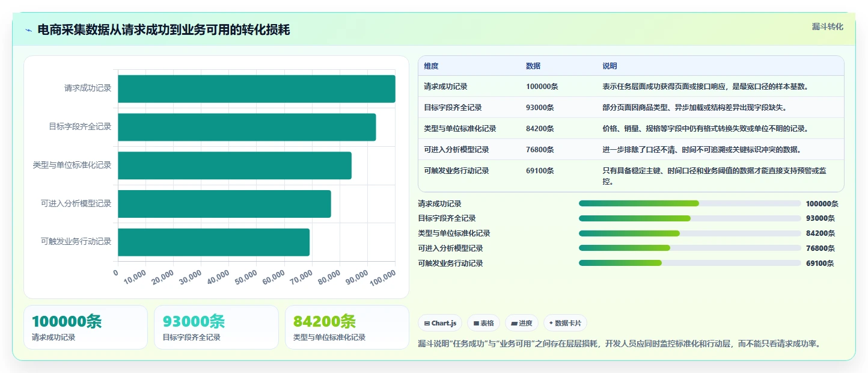
Task: Click the 类型与单位标准化记录 chart bar
Action: point(235,165)
